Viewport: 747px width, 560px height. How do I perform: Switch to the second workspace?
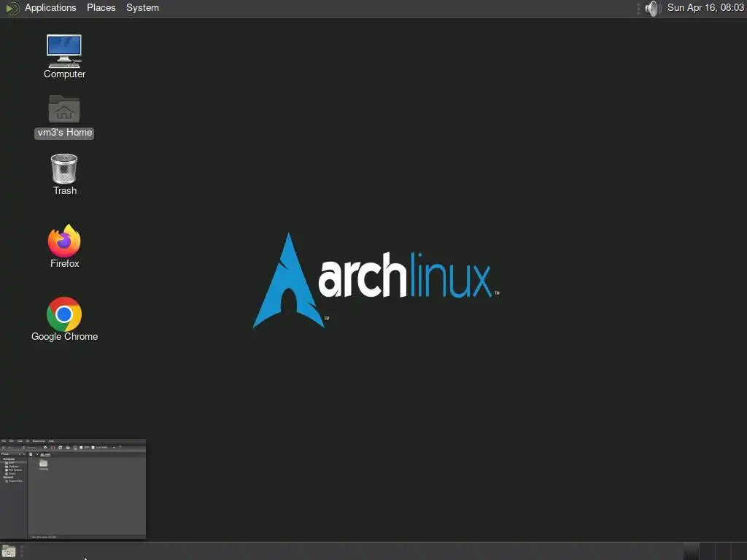pyautogui.click(x=708, y=551)
